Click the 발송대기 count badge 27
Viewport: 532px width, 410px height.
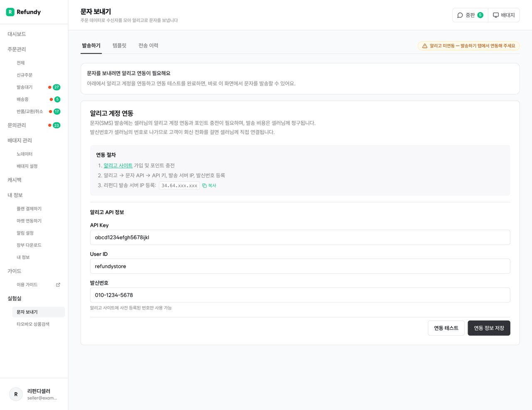tap(57, 87)
